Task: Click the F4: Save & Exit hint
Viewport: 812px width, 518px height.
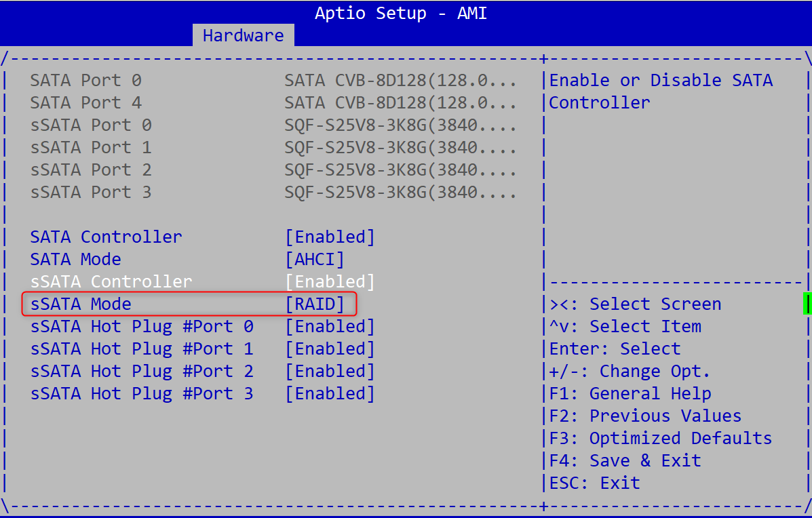Action: 625,461
